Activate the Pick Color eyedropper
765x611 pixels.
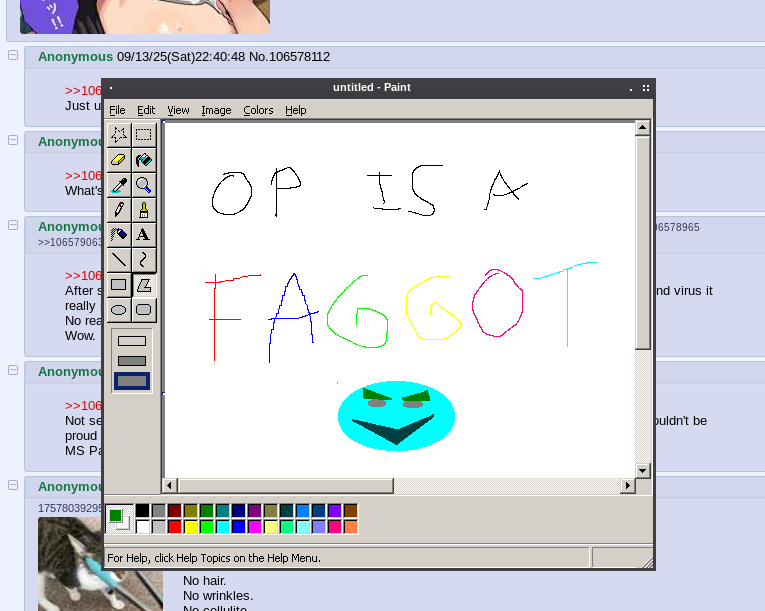click(119, 185)
